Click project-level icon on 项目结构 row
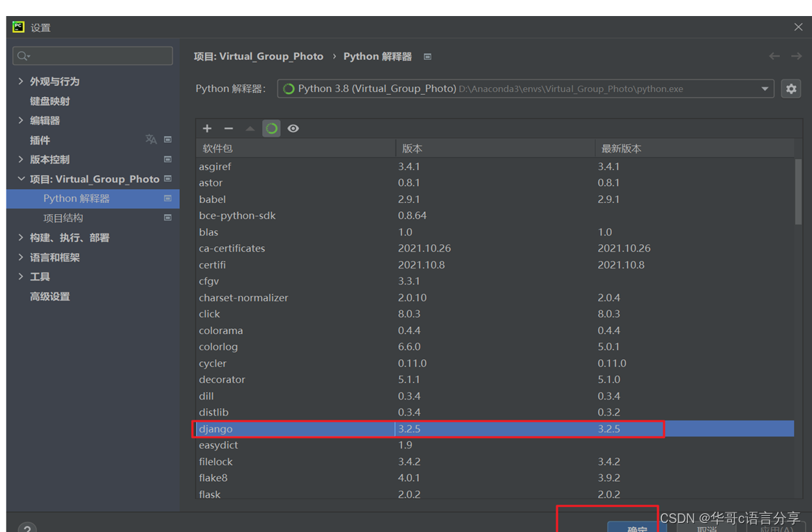Image resolution: width=812 pixels, height=532 pixels. pyautogui.click(x=168, y=218)
